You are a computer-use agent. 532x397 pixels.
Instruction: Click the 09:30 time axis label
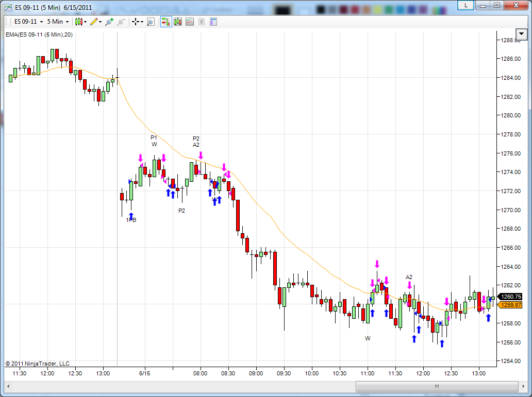(284, 373)
